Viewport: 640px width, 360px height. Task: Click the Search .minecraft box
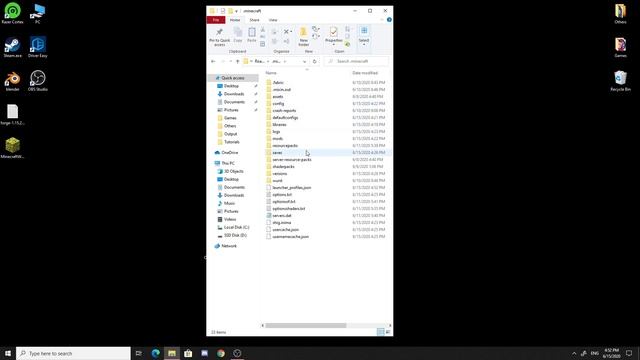point(356,61)
